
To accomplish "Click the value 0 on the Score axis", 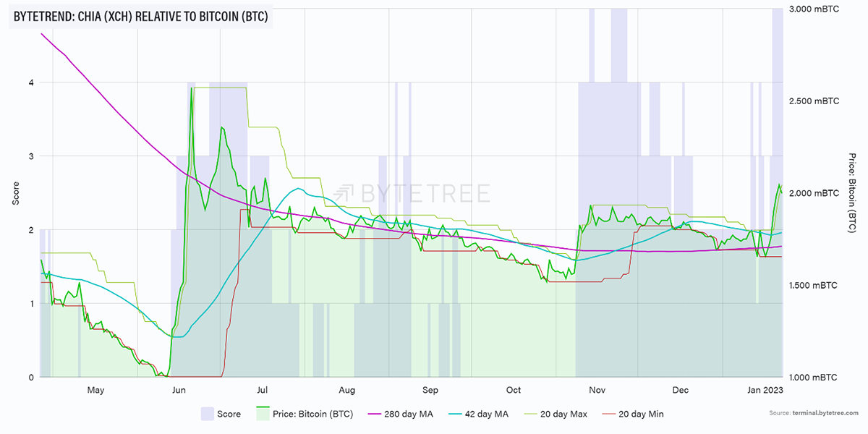I will pos(31,378).
